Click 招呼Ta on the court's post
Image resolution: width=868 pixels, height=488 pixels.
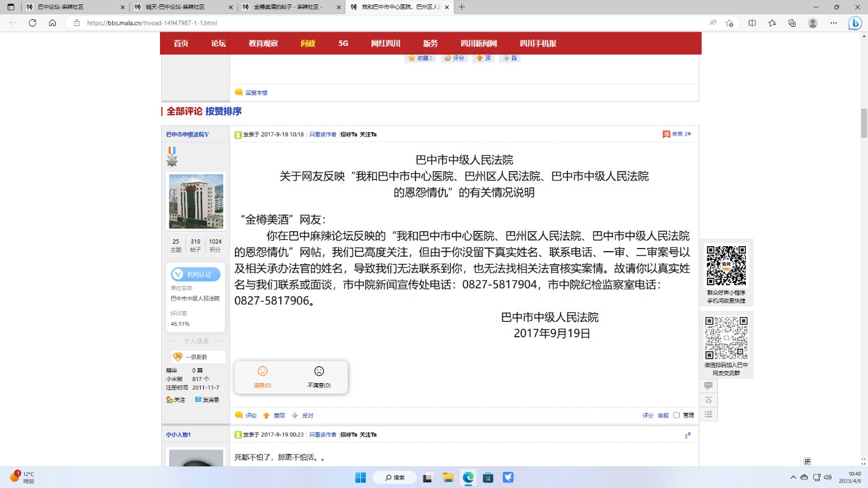coord(348,135)
